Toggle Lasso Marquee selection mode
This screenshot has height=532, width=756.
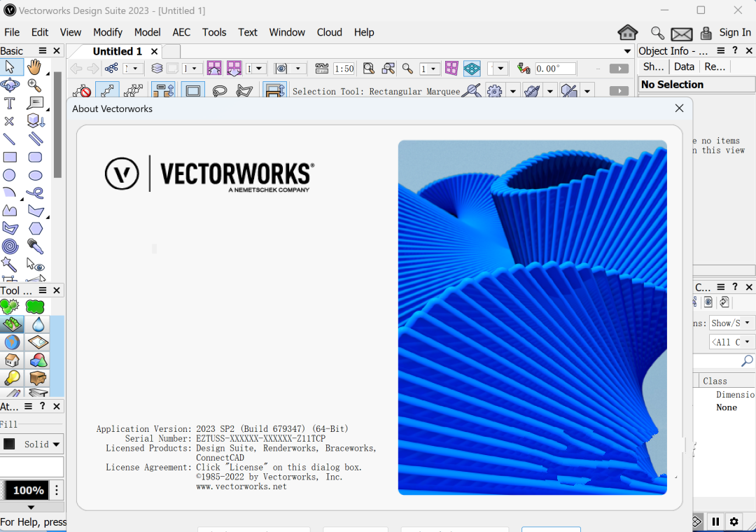(x=219, y=91)
